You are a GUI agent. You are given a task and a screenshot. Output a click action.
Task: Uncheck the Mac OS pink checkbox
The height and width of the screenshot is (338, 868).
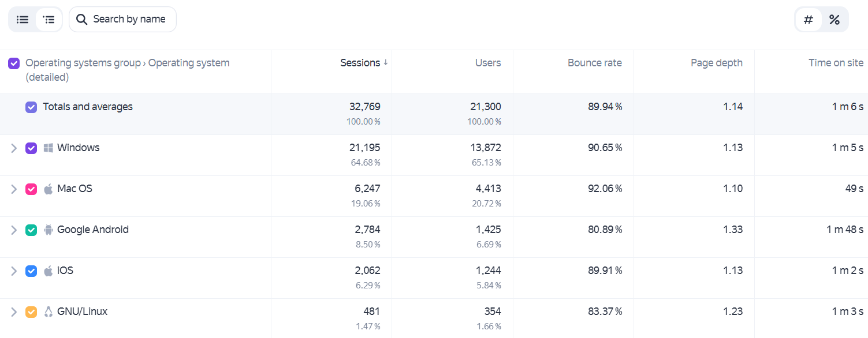(31, 189)
